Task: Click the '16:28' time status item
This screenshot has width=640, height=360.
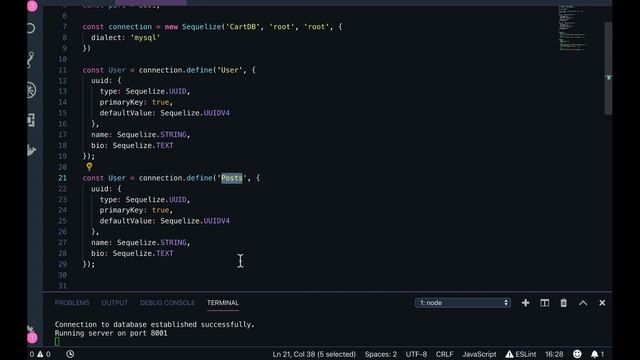Action: (x=554, y=354)
